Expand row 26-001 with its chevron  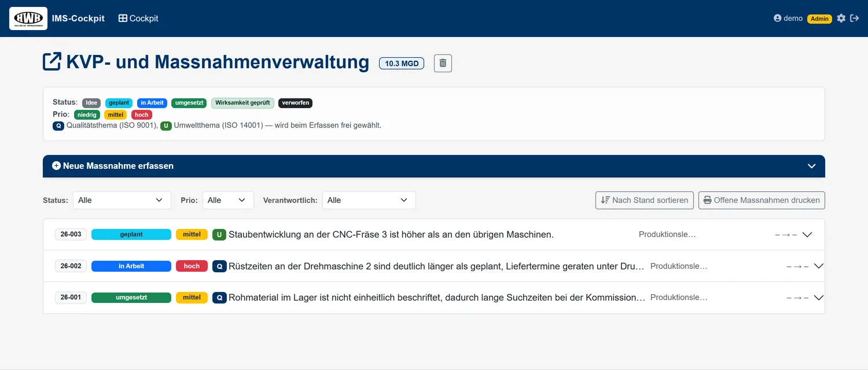pos(818,298)
